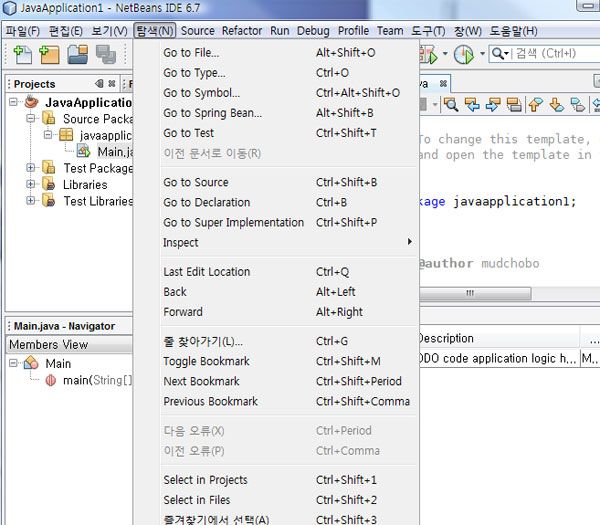Click the Find Selection editor toolbar icon
This screenshot has height=525, width=600.
point(451,104)
